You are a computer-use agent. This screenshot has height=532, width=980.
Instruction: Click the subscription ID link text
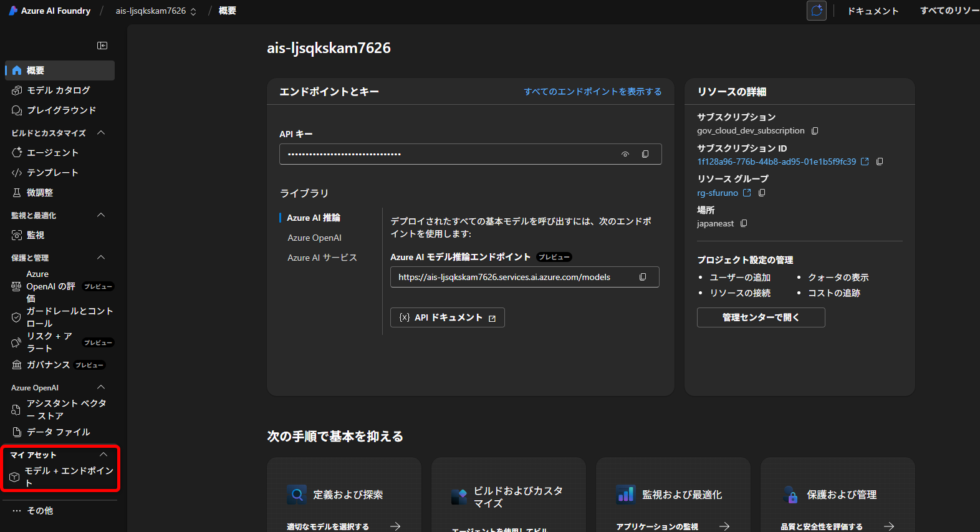pos(777,162)
